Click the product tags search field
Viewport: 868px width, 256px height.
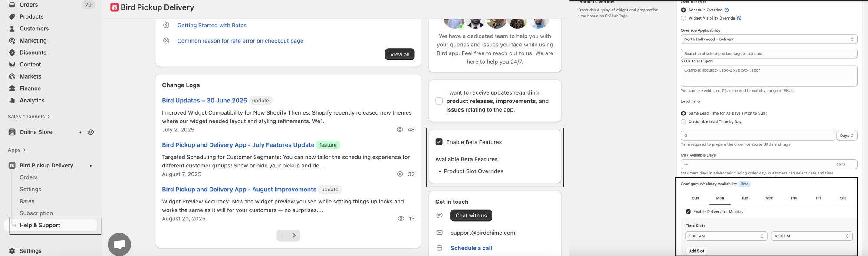tap(769, 53)
